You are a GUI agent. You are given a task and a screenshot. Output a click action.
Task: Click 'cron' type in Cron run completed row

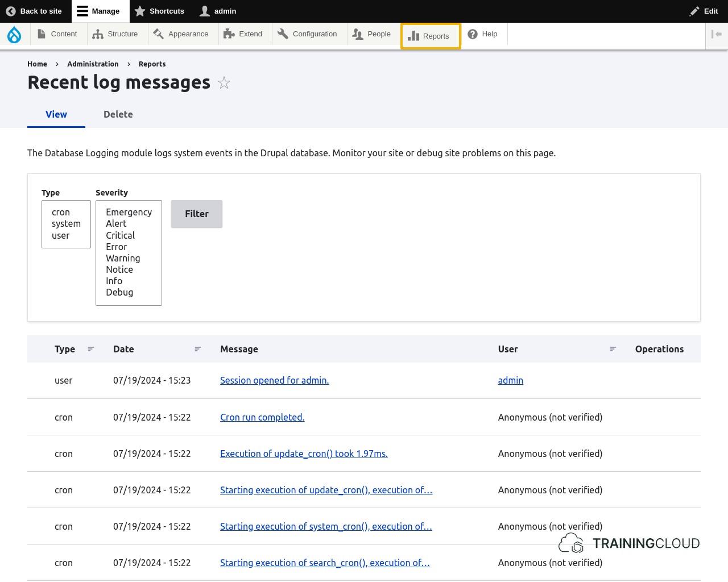point(63,417)
